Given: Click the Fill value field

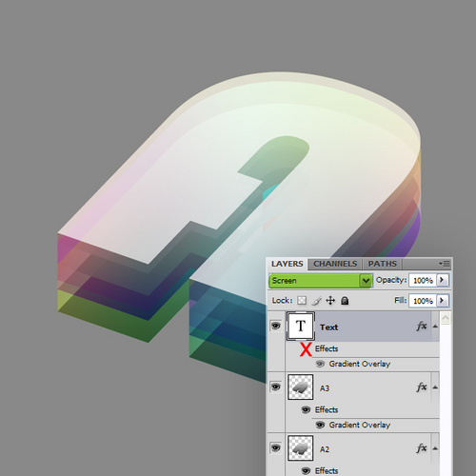Looking at the screenshot, I should (x=423, y=301).
